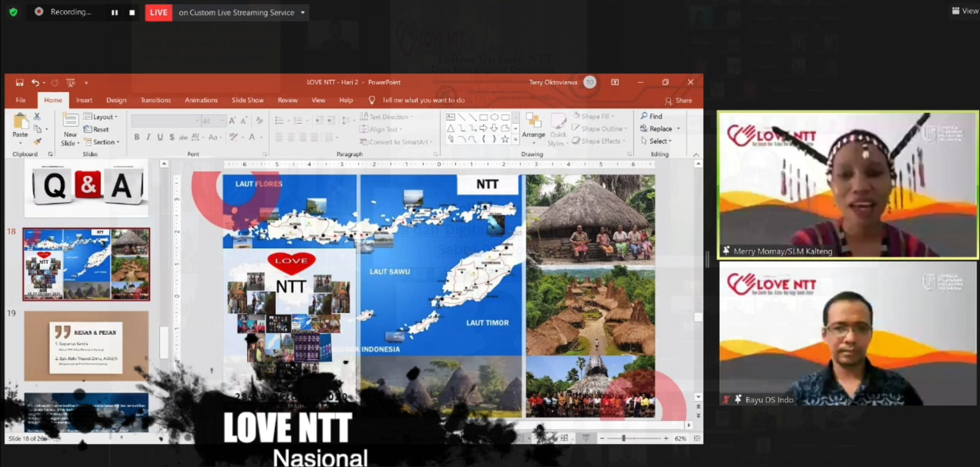
Task: Click the Undo arrow icon
Action: 35,82
